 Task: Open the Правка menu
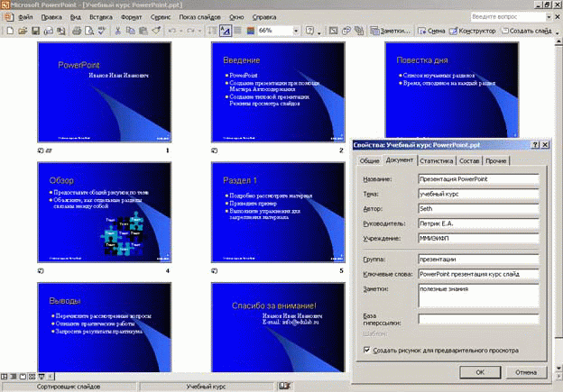[51, 17]
